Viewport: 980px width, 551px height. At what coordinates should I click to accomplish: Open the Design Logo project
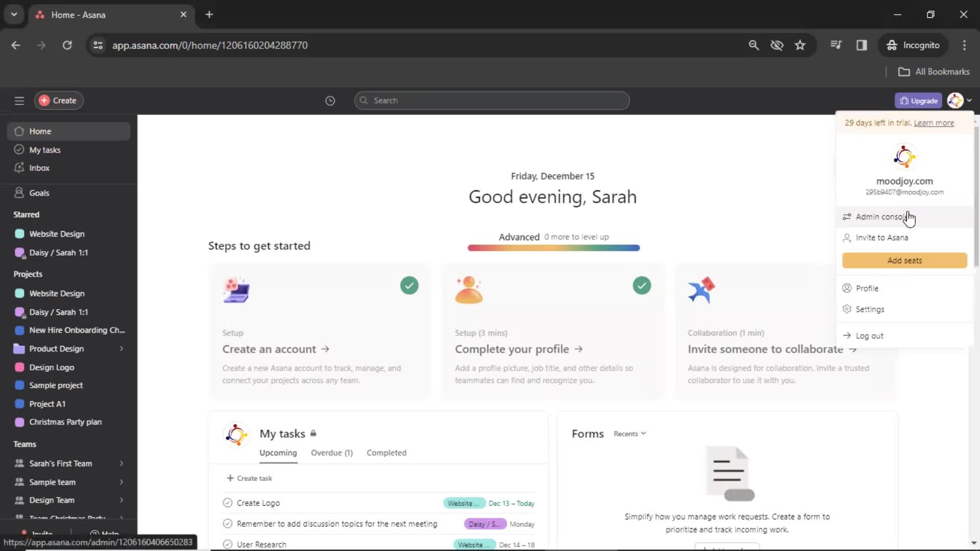(68, 367)
